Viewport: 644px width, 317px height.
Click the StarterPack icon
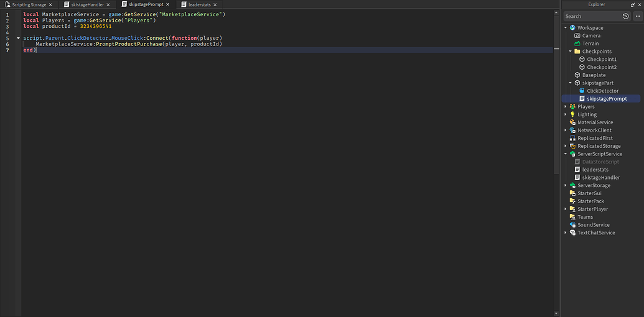pyautogui.click(x=572, y=201)
